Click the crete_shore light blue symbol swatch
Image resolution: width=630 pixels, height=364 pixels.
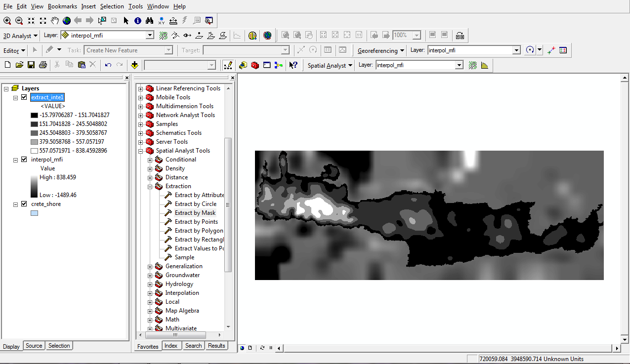click(x=34, y=213)
